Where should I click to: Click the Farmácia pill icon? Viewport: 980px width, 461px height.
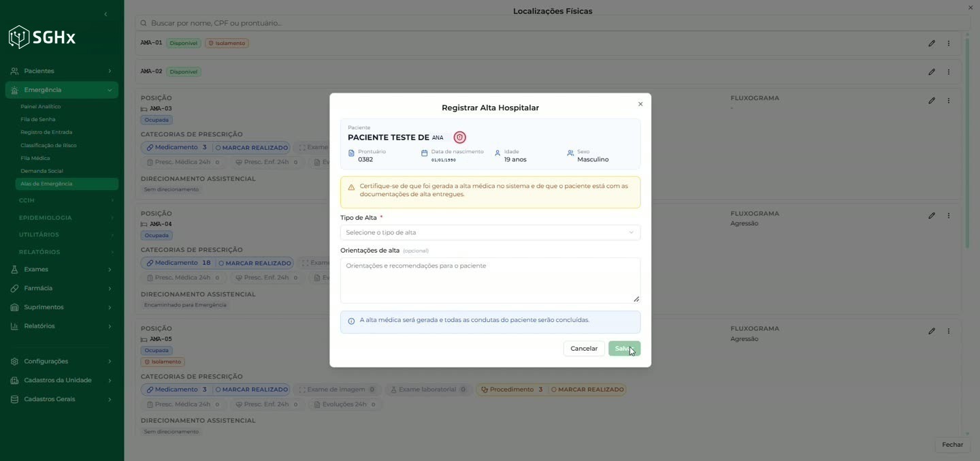[14, 289]
